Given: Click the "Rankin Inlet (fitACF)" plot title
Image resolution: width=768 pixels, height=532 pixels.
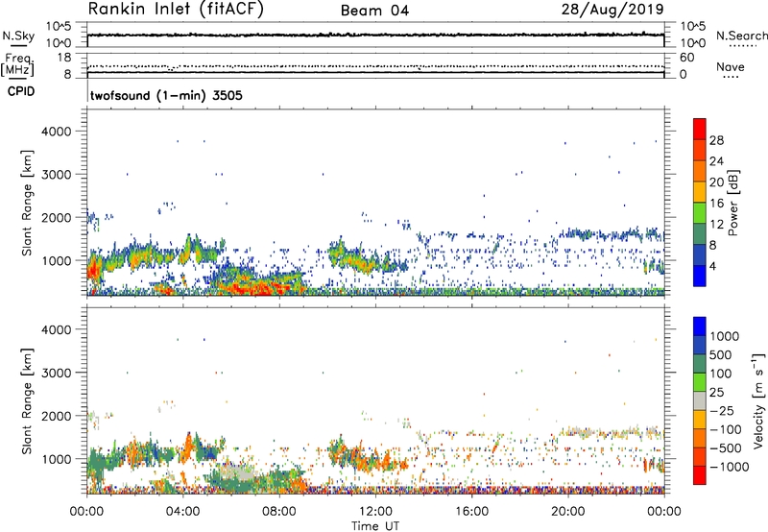Looking at the screenshot, I should pos(176,10).
